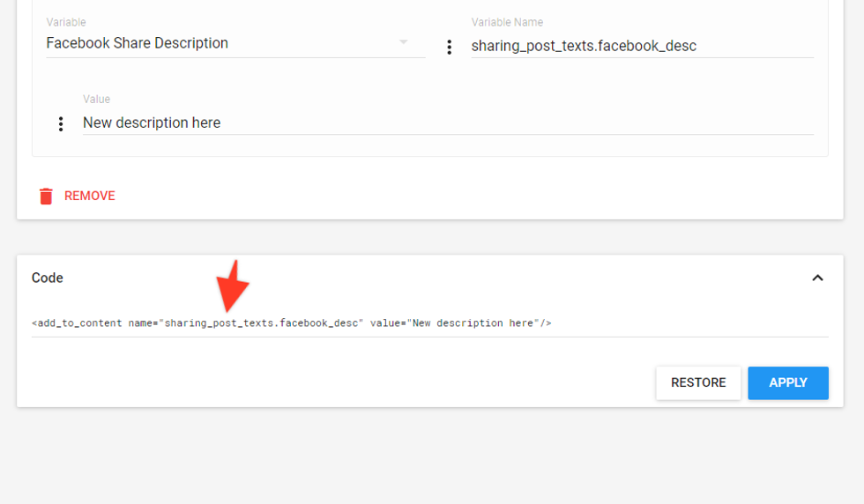
Task: Open the three-dot menu beside Variable Name
Action: point(450,48)
